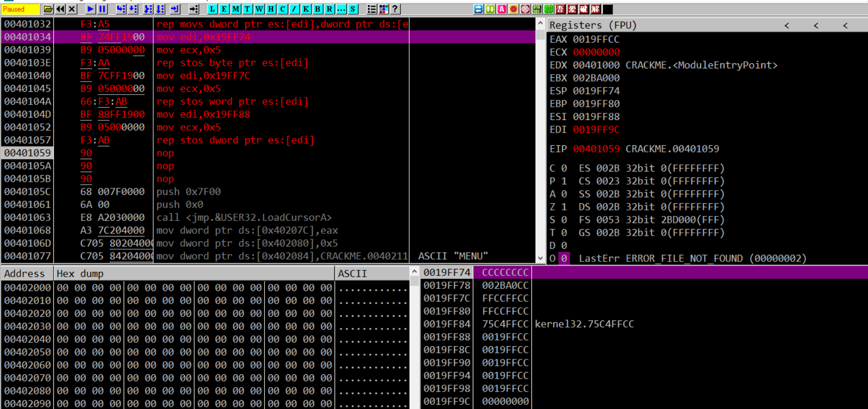Click the pink A plugin icon

(x=502, y=9)
